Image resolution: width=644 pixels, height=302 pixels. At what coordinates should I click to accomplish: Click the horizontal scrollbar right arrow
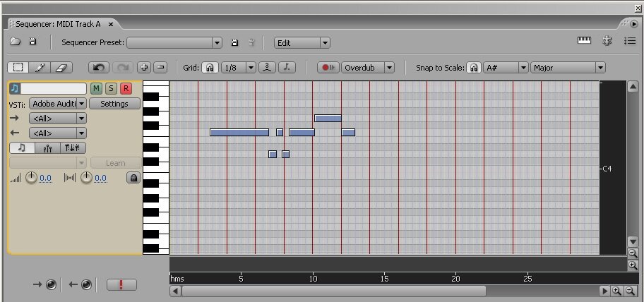[604, 291]
